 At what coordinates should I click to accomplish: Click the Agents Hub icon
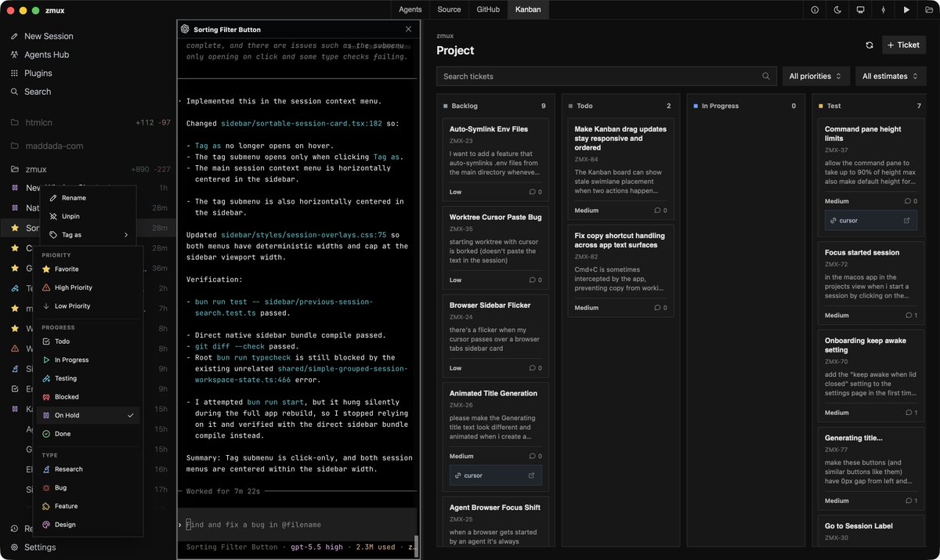[x=15, y=55]
